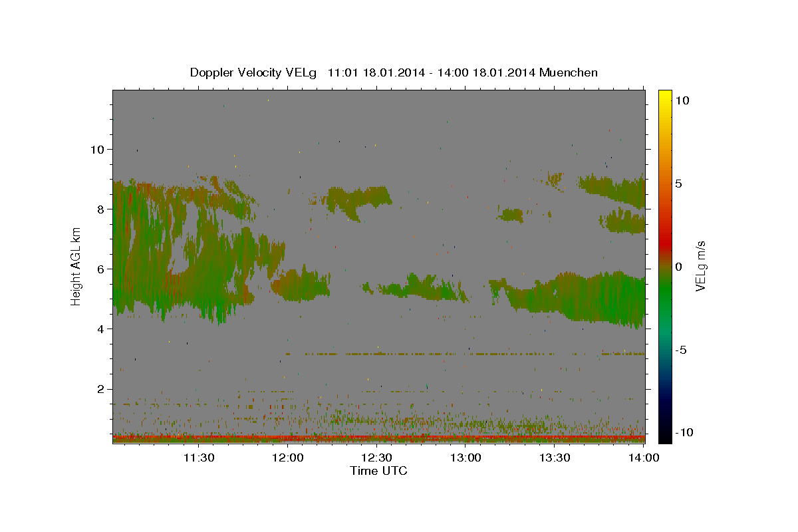Click the 'VELg m/s' colorbar label
Screen dimensions: 798x532
700,266
